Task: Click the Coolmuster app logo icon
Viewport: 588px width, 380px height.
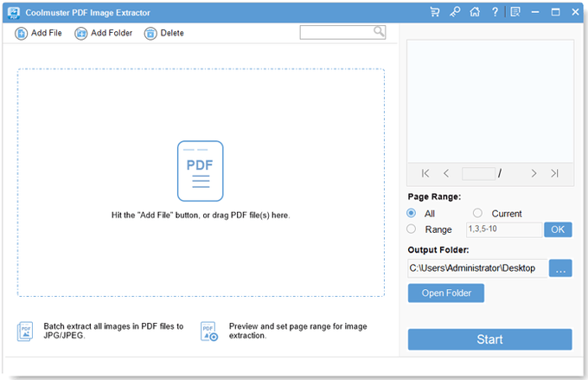Action: coord(15,12)
